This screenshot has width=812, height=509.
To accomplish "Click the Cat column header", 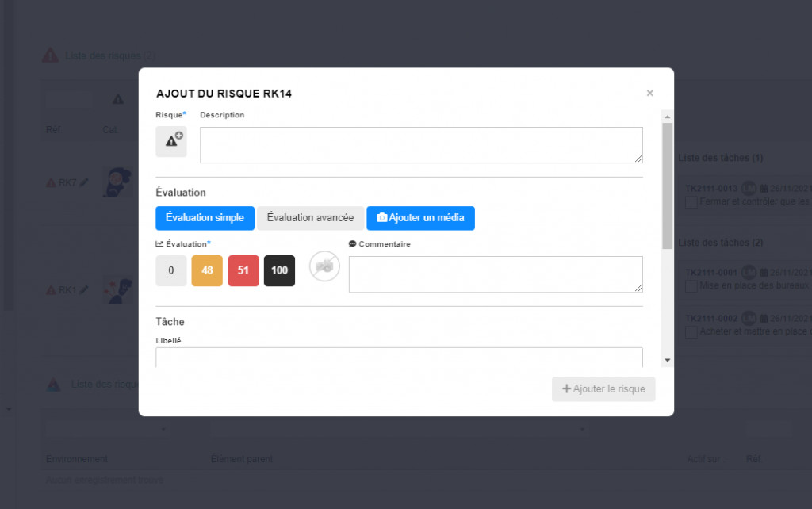I will [109, 129].
